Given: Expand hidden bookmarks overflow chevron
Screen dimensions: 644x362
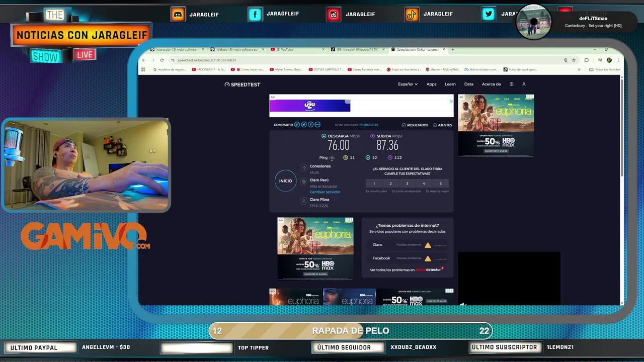Looking at the screenshot, I should pyautogui.click(x=579, y=69).
